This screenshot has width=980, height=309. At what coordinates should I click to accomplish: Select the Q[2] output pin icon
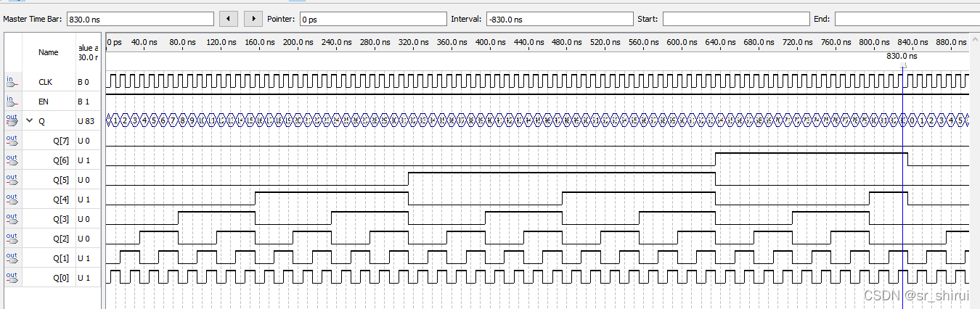point(12,238)
